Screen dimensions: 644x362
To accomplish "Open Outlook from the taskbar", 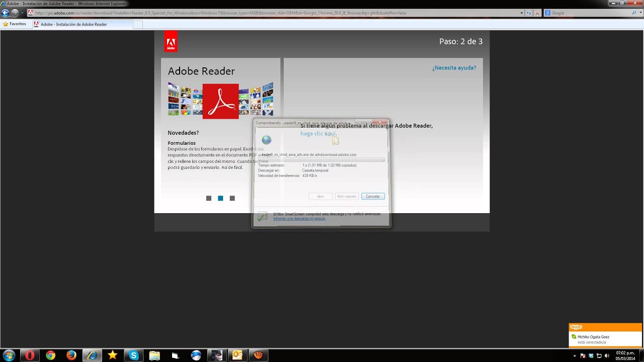I will 237,355.
